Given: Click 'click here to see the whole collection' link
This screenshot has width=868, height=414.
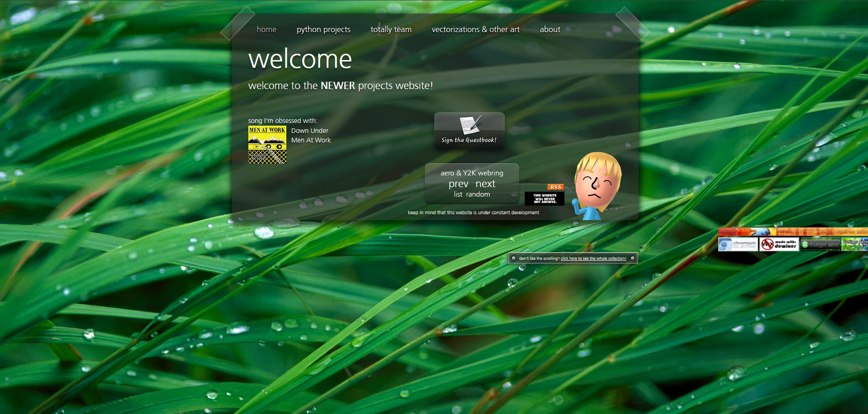Looking at the screenshot, I should coord(593,259).
